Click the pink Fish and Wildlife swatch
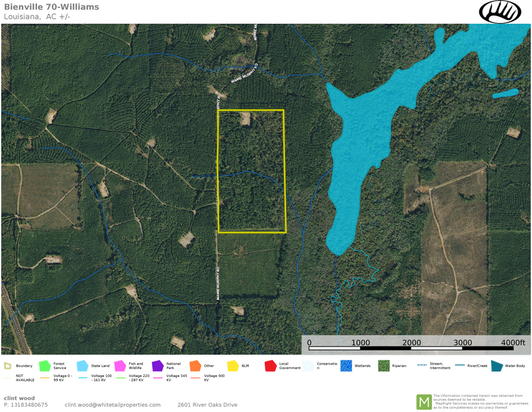Screen dimensions: 532x412 (x=120, y=366)
